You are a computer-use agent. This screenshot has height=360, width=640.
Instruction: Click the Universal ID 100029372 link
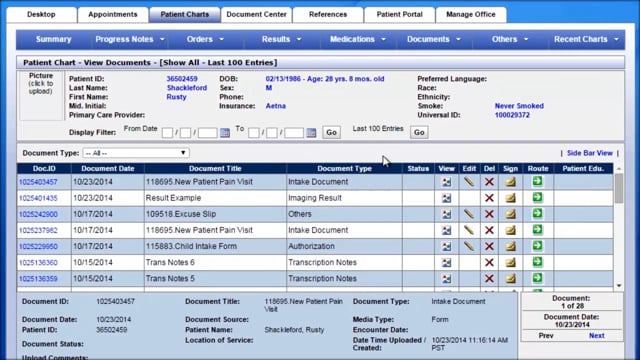pos(512,115)
